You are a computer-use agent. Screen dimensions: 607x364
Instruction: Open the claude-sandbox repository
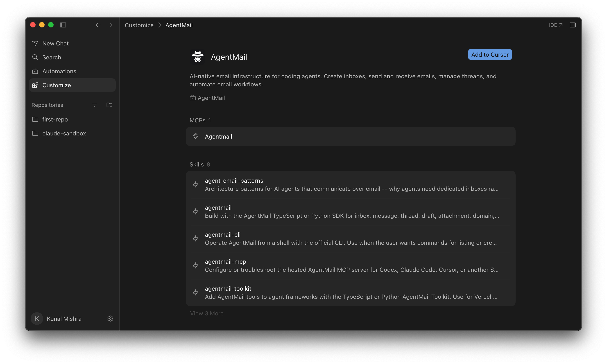(x=72, y=133)
